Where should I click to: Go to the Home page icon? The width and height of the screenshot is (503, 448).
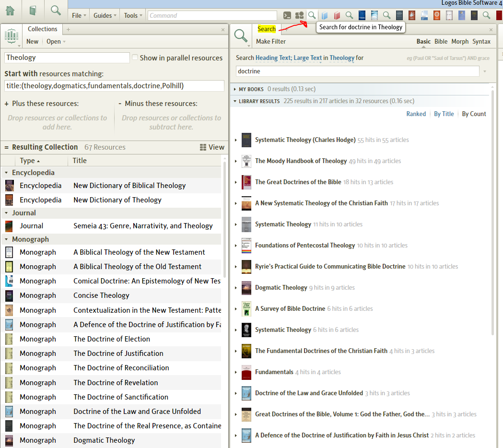[x=10, y=11]
